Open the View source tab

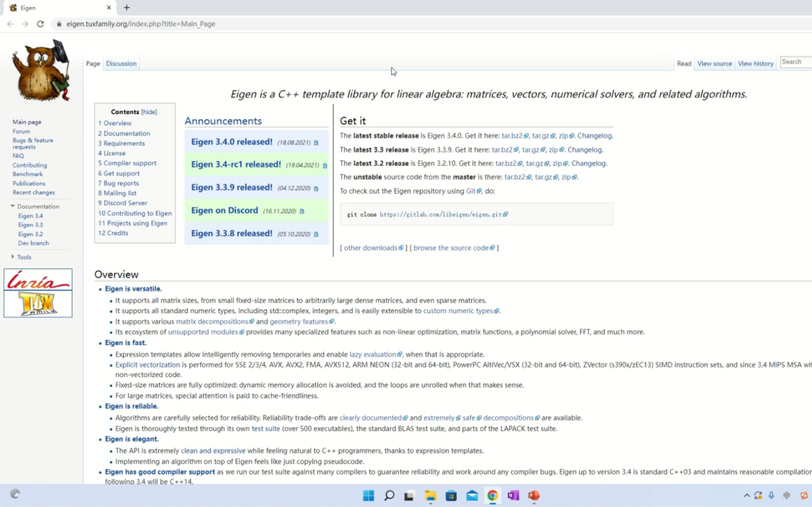point(715,64)
